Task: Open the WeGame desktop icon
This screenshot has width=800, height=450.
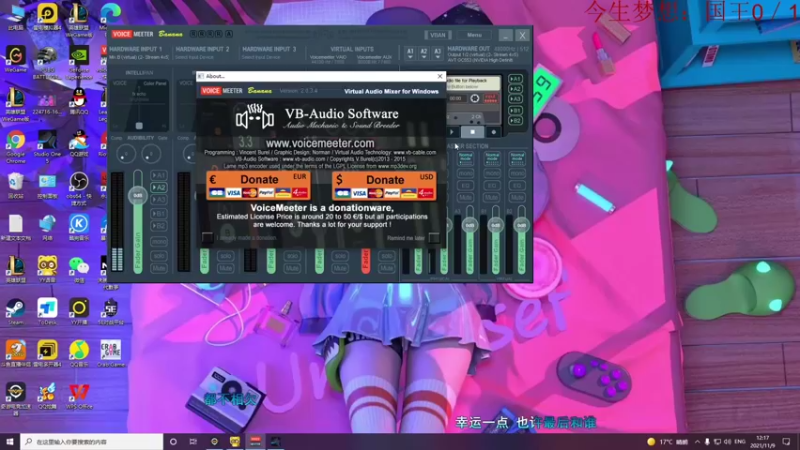Action: (15, 57)
